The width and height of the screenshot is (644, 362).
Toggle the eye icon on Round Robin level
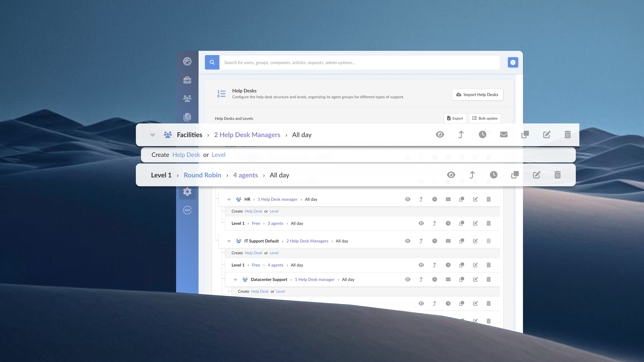point(451,175)
